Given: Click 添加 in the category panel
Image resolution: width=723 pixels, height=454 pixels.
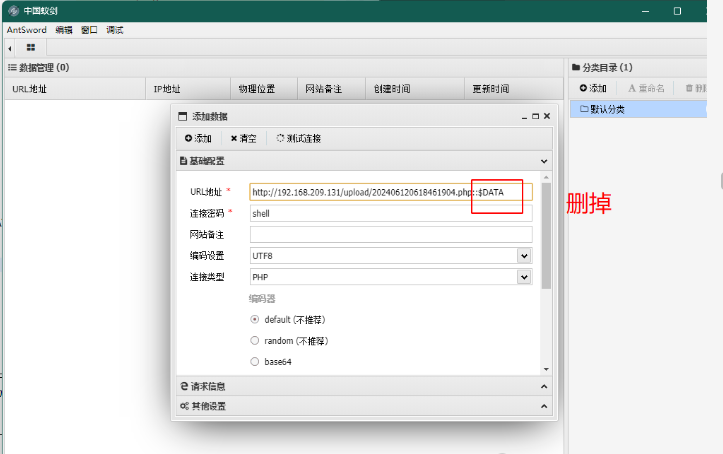Looking at the screenshot, I should [x=593, y=88].
